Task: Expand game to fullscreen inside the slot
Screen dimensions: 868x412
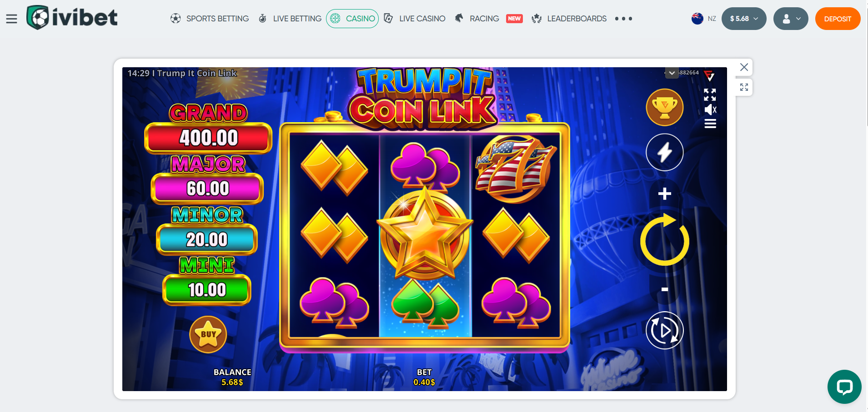Action: 710,94
